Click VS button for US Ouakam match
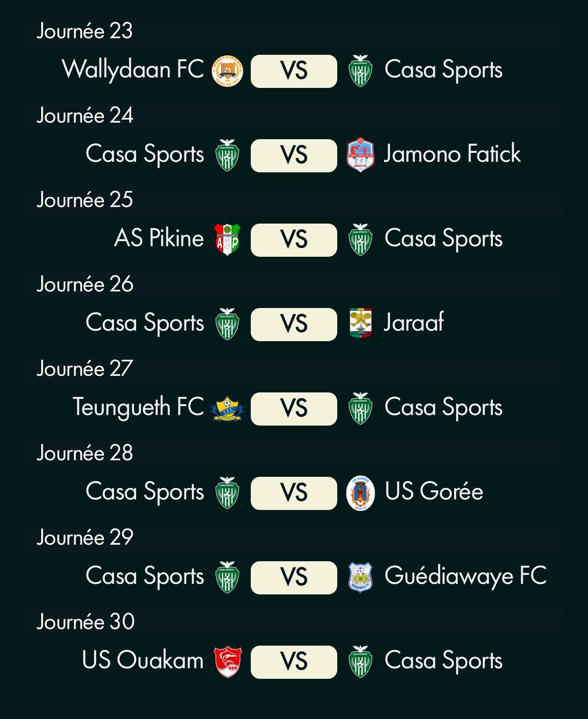Image resolution: width=588 pixels, height=719 pixels. pos(294,662)
